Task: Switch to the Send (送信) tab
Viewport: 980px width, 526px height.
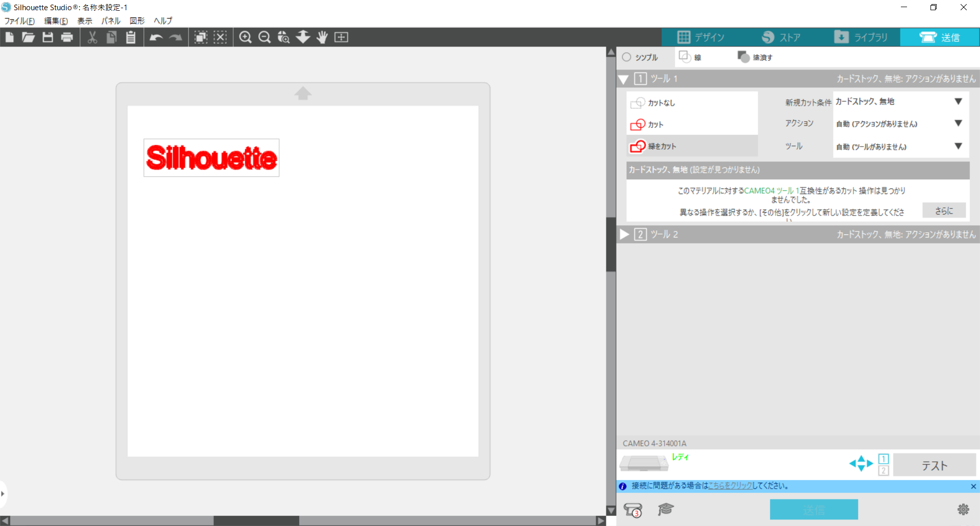Action: coord(940,37)
